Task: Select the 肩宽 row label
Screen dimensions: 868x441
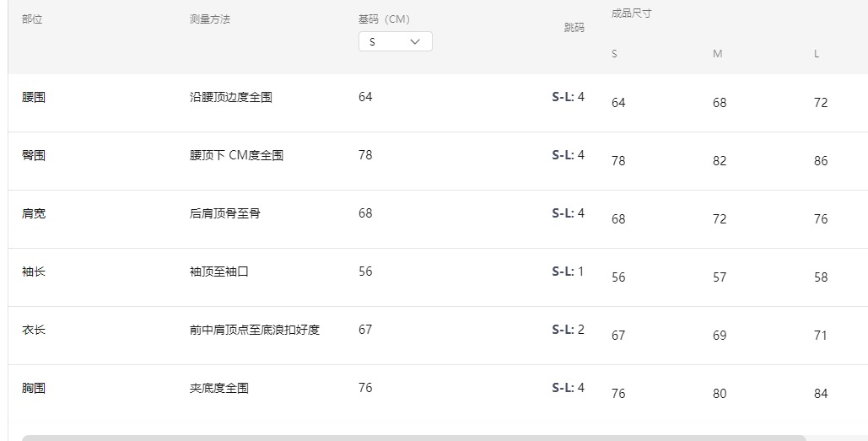Action: point(34,213)
